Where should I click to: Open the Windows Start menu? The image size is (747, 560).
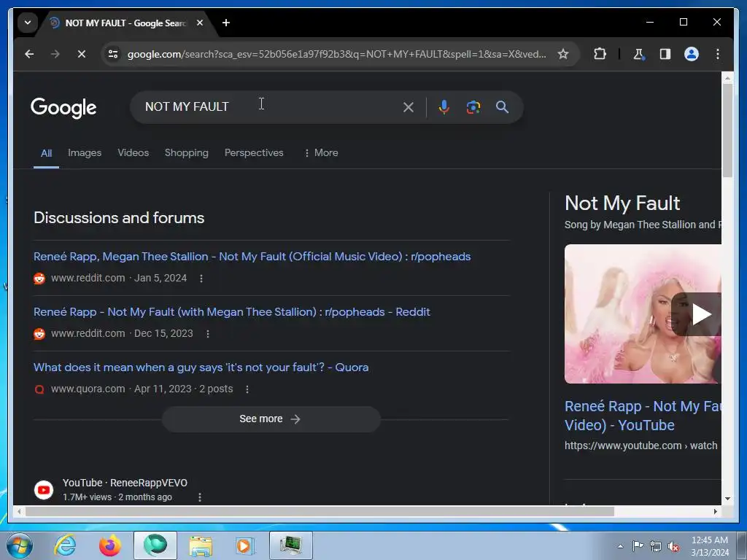point(19,545)
